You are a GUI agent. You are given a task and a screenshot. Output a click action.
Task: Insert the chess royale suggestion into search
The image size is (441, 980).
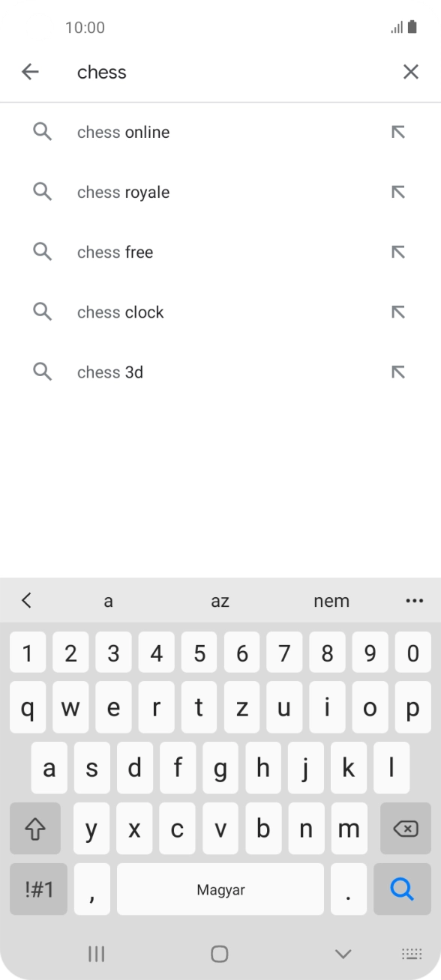397,192
